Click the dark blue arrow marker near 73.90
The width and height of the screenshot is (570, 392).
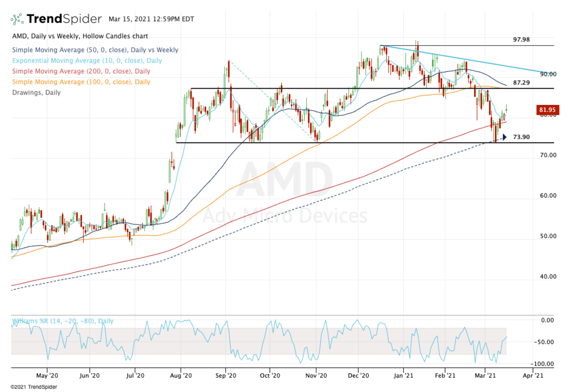click(504, 137)
